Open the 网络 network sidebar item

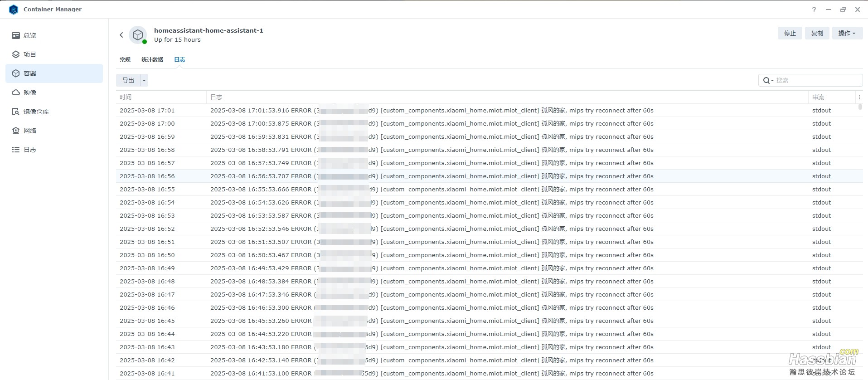pos(54,131)
